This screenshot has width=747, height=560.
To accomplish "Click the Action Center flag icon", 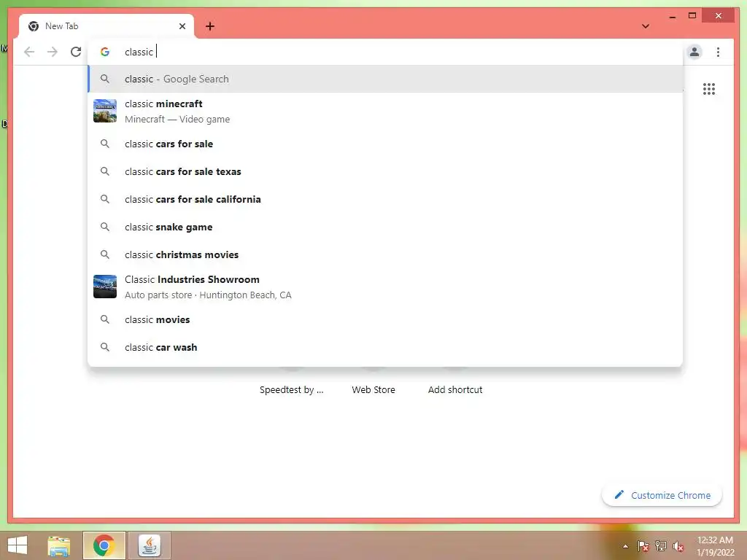I will [x=643, y=546].
